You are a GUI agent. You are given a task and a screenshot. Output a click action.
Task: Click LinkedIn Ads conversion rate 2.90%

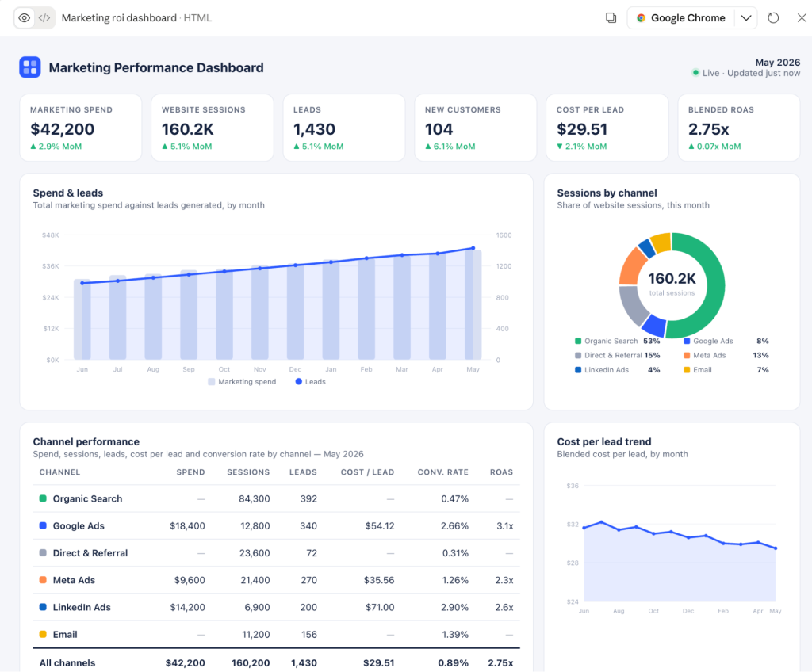pos(454,607)
